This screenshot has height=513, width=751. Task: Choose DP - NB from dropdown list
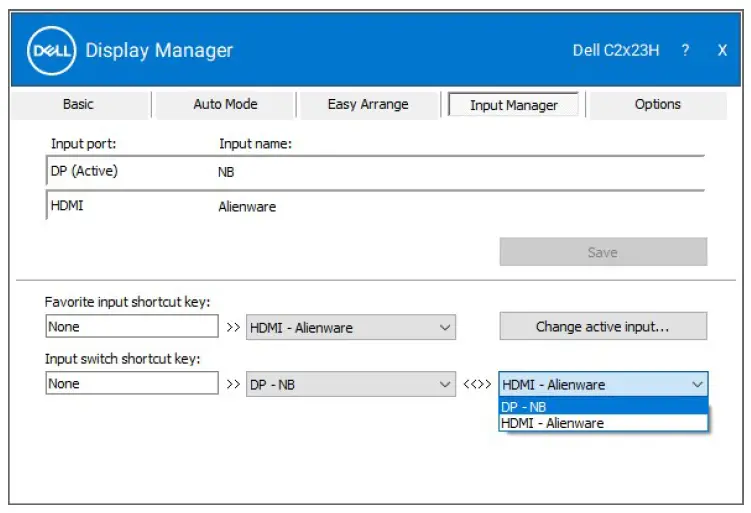coord(603,407)
